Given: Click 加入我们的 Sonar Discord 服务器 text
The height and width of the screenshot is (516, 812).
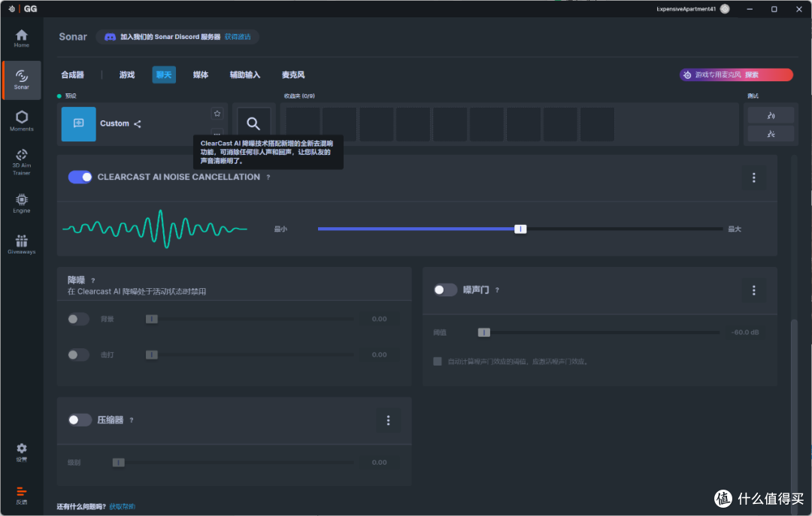Looking at the screenshot, I should tap(171, 37).
